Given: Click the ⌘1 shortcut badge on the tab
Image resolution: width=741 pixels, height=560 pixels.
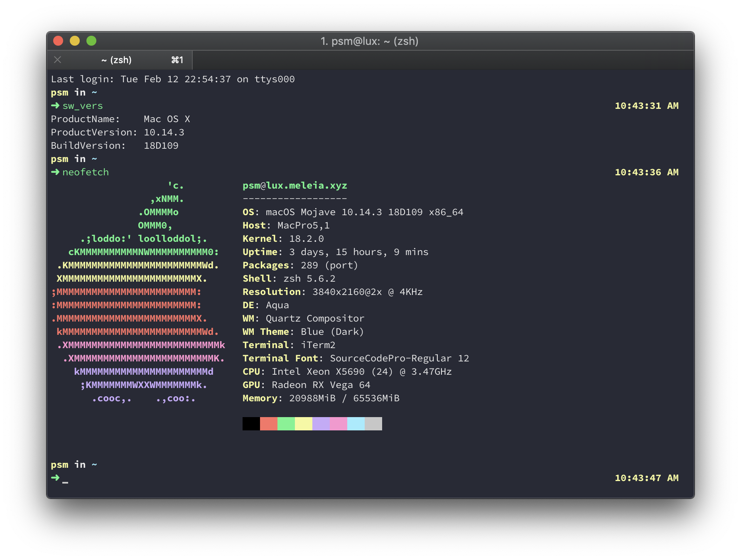Looking at the screenshot, I should 177,60.
